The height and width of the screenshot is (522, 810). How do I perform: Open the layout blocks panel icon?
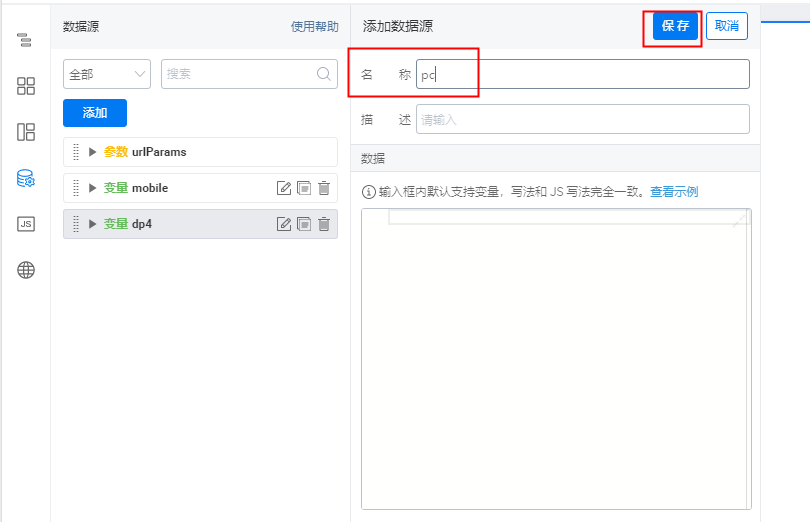click(x=26, y=132)
